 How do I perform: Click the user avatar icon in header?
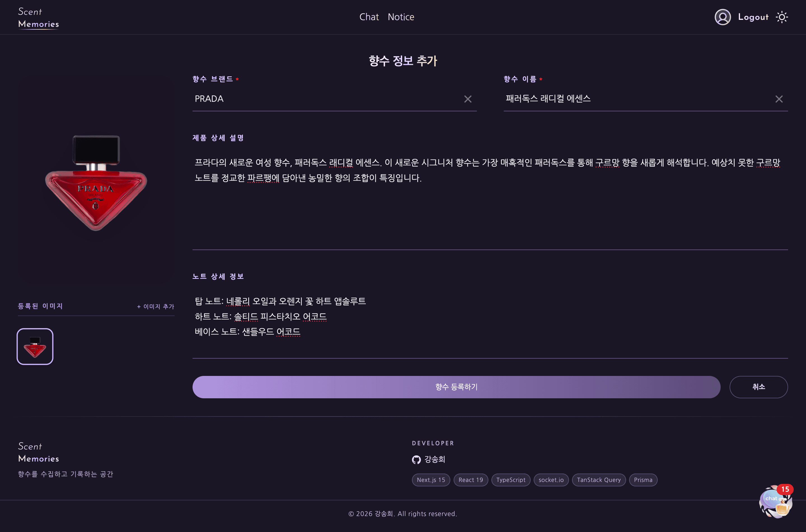(x=723, y=17)
